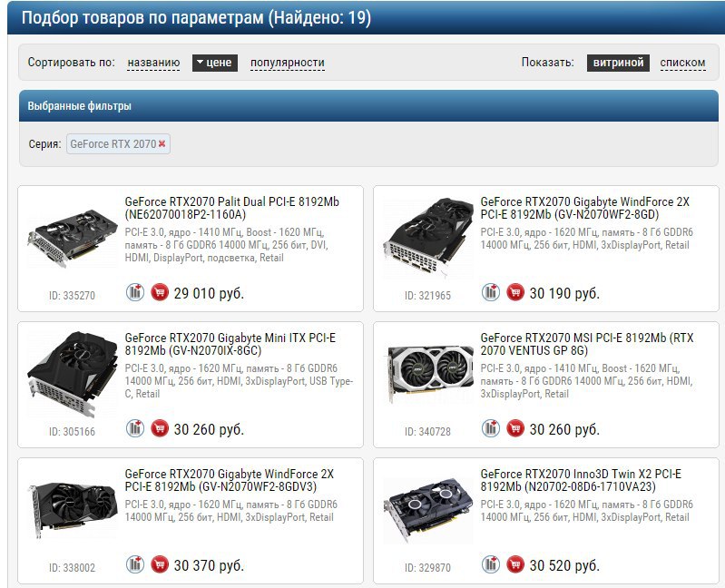Screen dimensions: 725x588
Task: Click product ID: 335270
Action: point(72,296)
